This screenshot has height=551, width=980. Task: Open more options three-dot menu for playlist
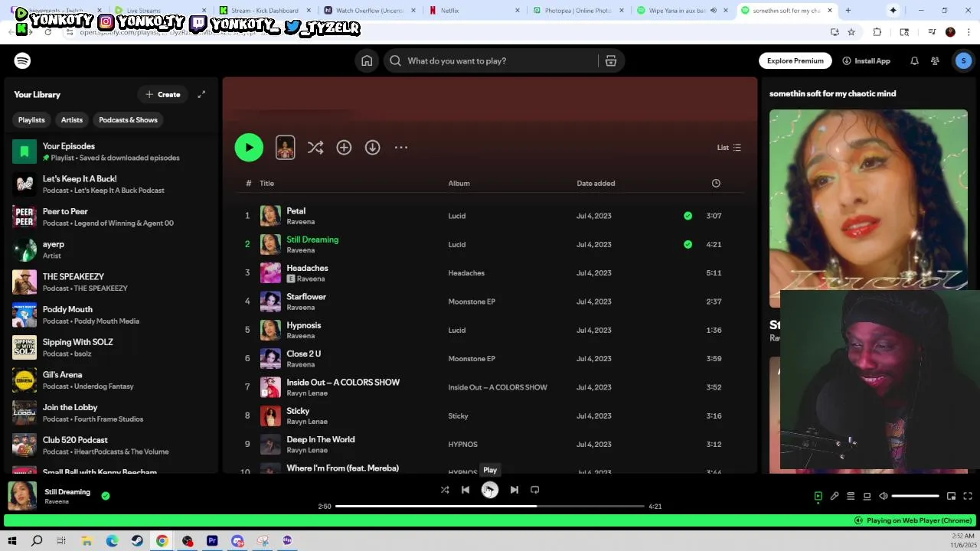(x=401, y=147)
